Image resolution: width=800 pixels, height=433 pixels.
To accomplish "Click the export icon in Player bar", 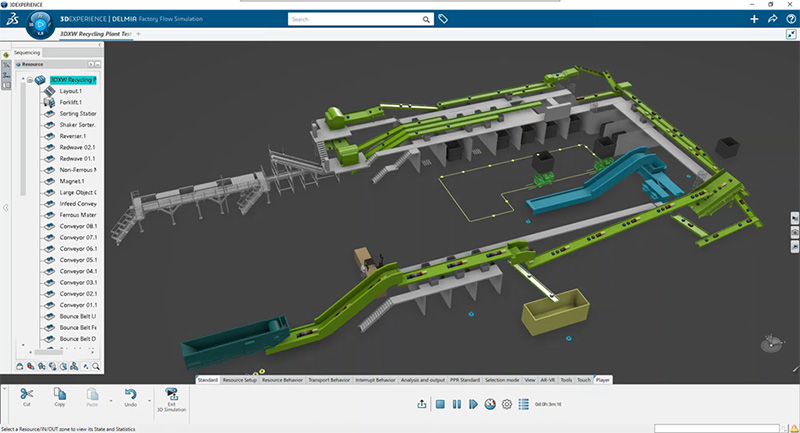I will [422, 404].
